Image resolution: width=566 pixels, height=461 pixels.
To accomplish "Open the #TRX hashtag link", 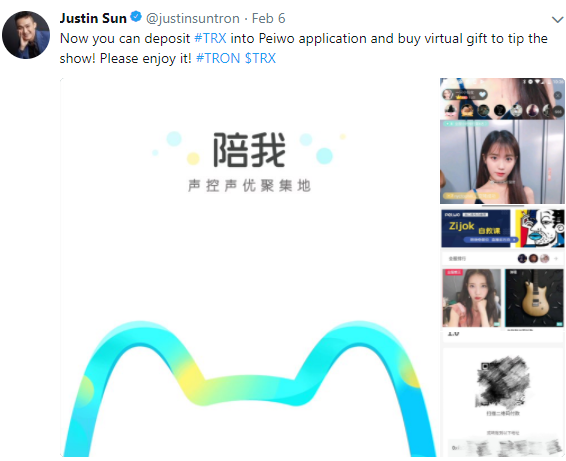I will tap(210, 38).
